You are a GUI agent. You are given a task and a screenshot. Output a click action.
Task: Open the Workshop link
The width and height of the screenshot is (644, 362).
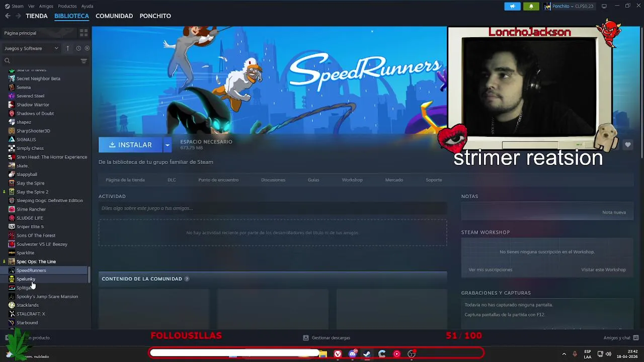pos(352,180)
